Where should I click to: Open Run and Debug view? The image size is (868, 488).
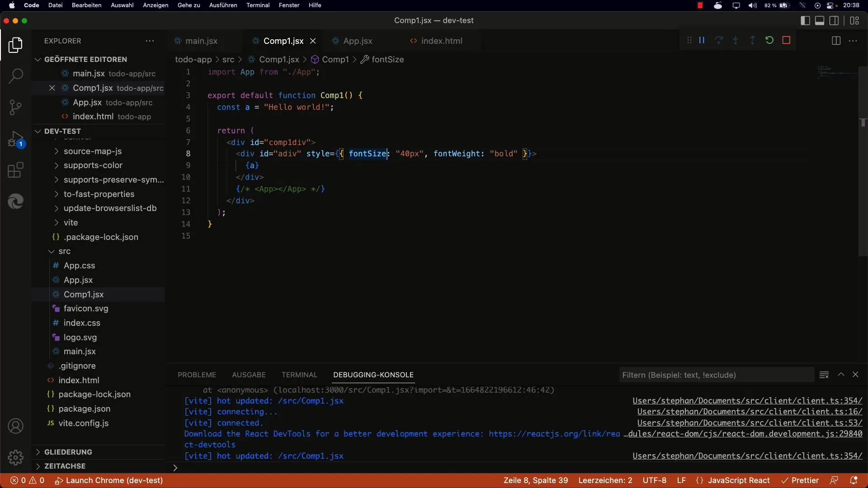[x=15, y=139]
